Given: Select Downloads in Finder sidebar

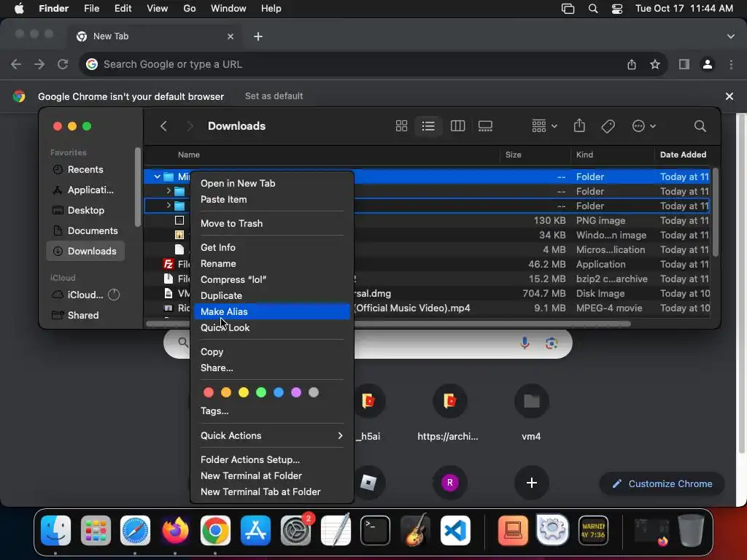Looking at the screenshot, I should click(x=85, y=251).
